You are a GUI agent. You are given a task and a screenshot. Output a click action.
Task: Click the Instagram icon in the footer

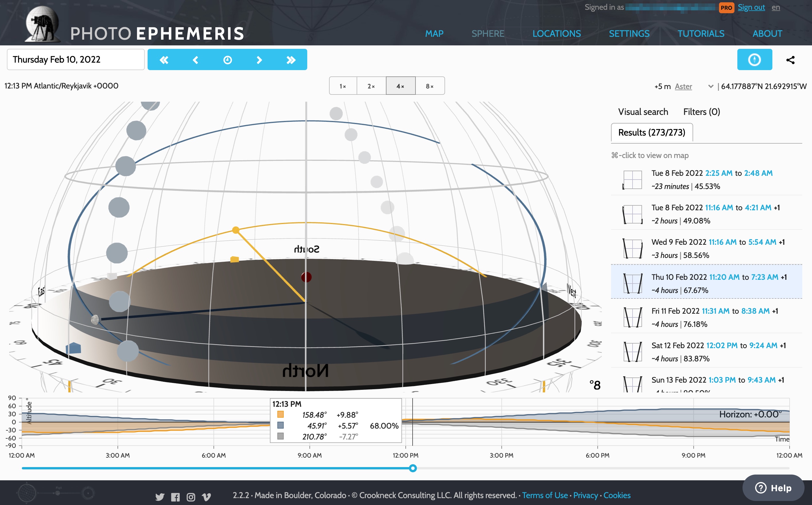[x=191, y=497]
